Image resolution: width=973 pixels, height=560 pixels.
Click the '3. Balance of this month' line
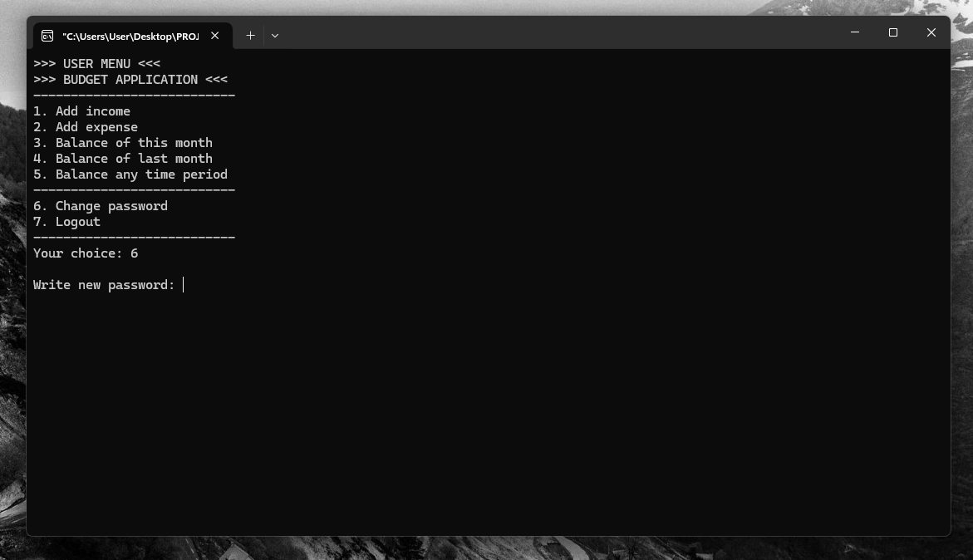click(x=123, y=143)
